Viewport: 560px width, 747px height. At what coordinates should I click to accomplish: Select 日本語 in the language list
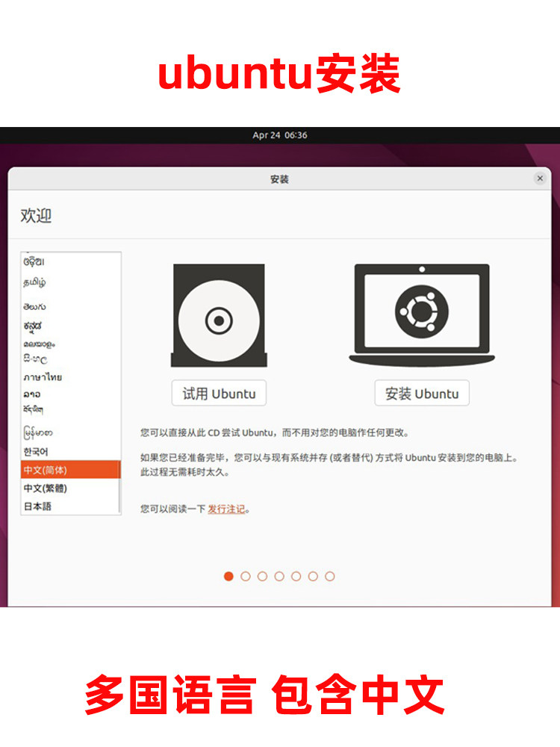[x=70, y=506]
